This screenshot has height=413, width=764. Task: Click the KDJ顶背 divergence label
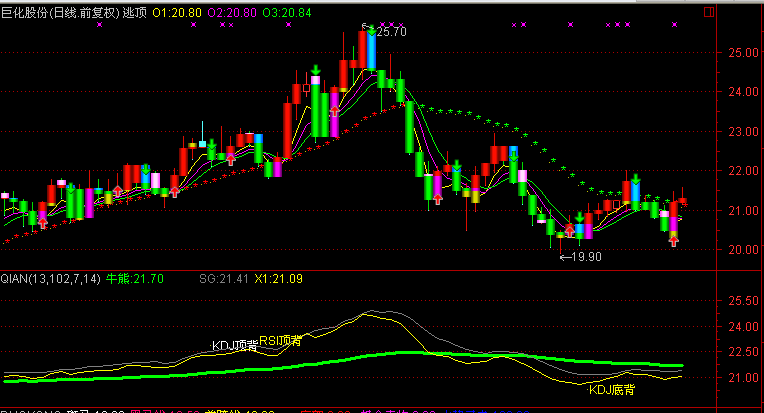pyautogui.click(x=234, y=345)
